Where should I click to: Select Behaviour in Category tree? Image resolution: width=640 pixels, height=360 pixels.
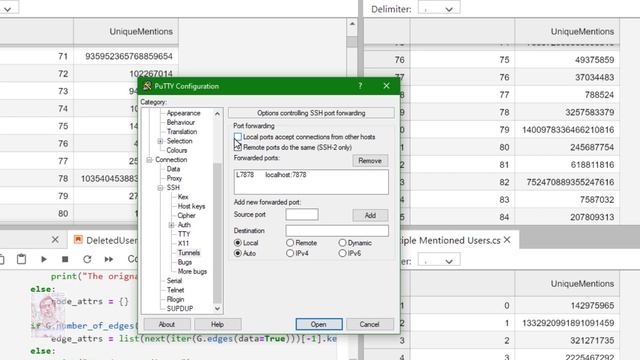pyautogui.click(x=180, y=122)
